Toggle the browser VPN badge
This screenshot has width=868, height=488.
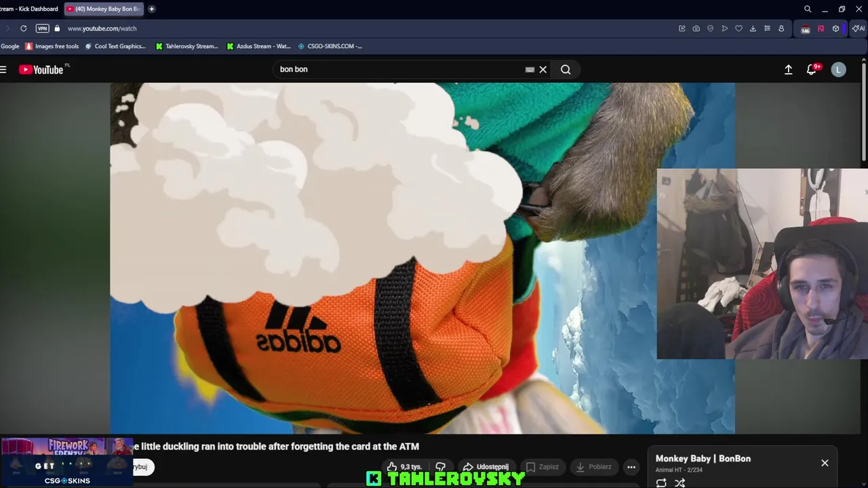[42, 28]
